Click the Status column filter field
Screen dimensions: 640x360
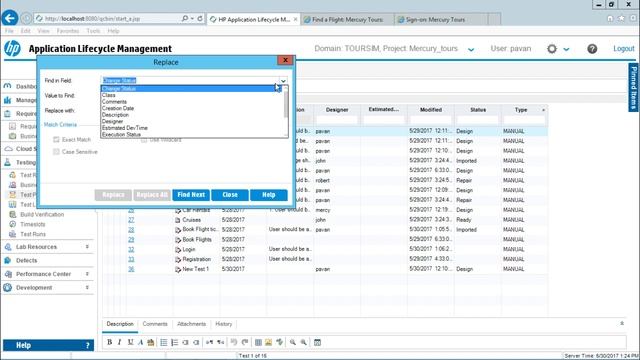click(x=478, y=120)
